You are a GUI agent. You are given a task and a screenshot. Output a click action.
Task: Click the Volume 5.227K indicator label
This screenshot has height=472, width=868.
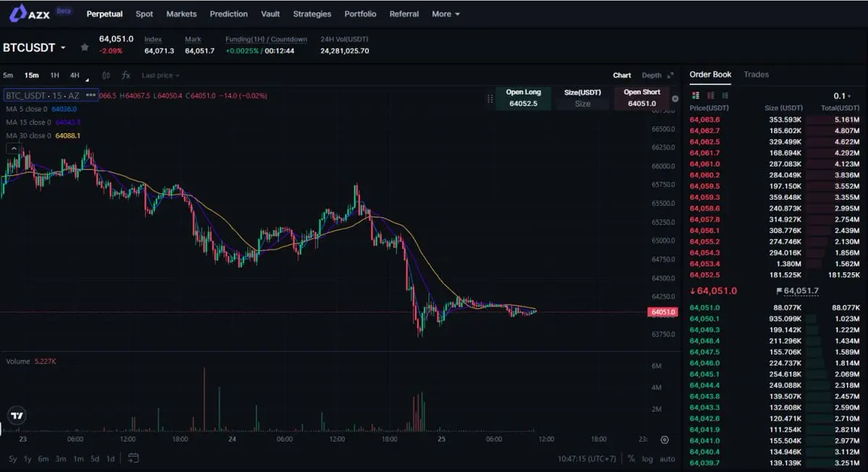coord(31,361)
